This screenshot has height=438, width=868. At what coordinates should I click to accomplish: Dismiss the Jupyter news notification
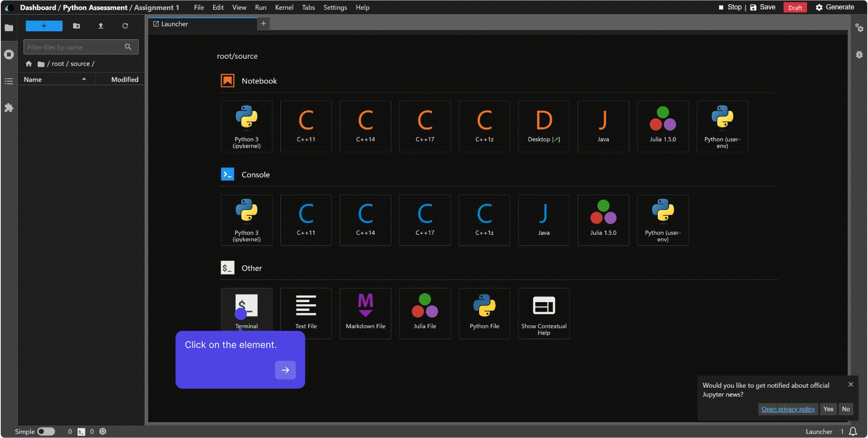pyautogui.click(x=851, y=384)
